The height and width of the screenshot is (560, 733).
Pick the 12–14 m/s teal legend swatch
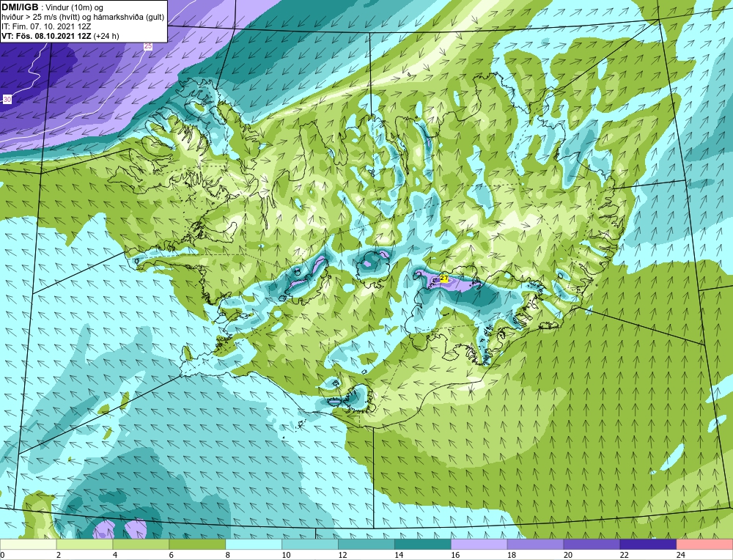click(x=366, y=545)
